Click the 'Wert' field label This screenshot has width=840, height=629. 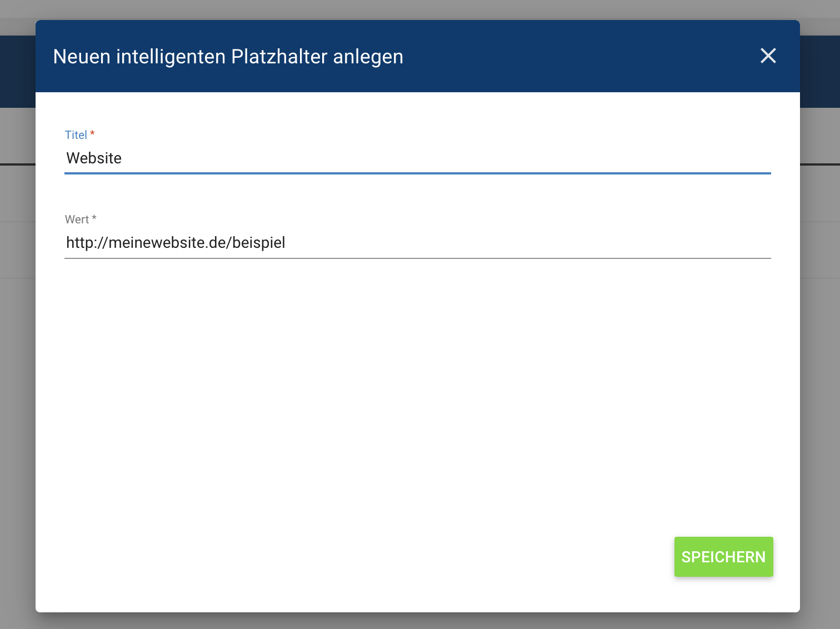click(77, 219)
